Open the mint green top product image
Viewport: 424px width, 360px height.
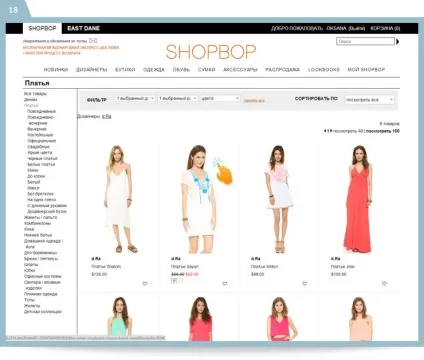(x=119, y=318)
